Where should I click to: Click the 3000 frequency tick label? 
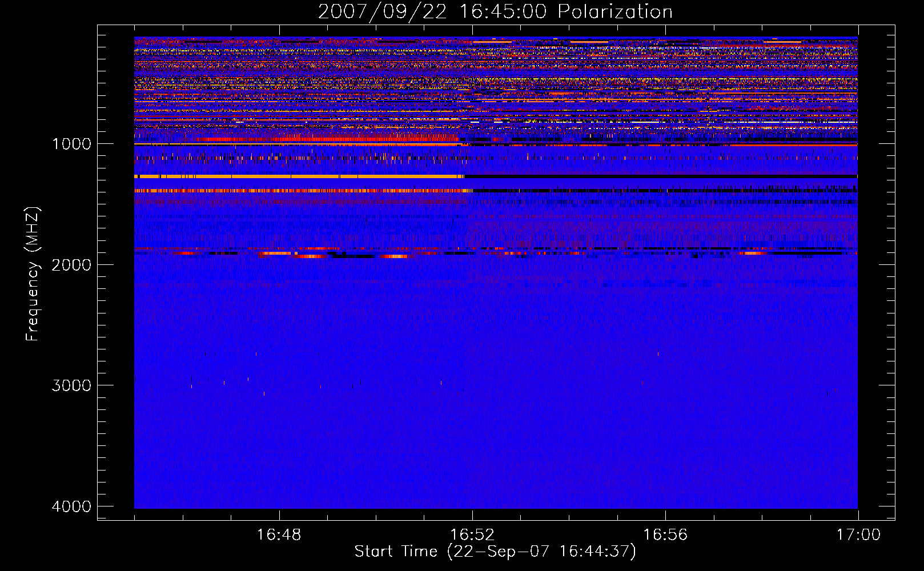[x=71, y=385]
